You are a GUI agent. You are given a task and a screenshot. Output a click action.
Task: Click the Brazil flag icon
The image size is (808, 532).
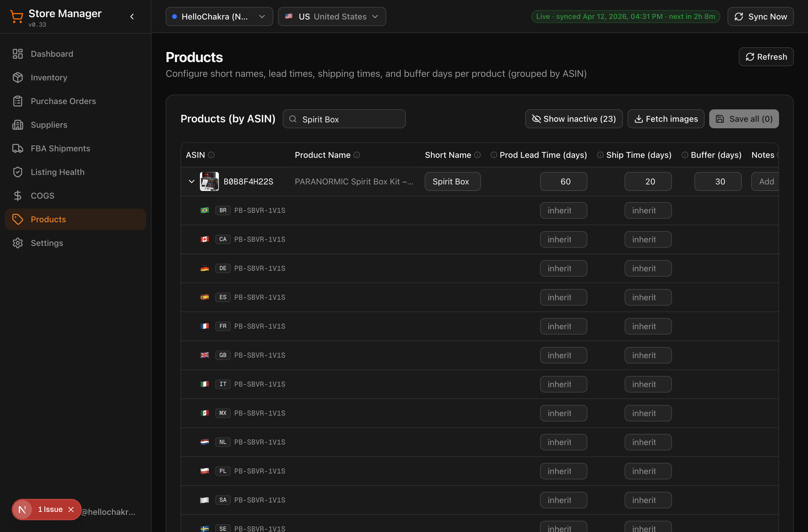[204, 210]
